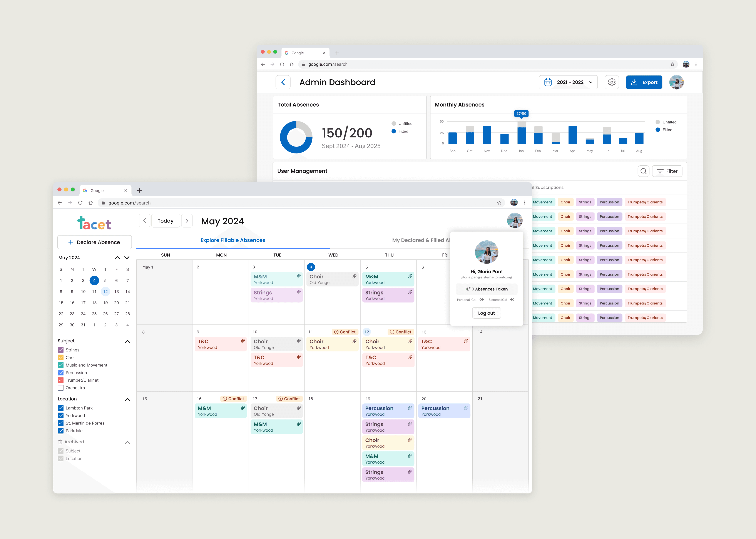Click the Log out button
The image size is (756, 539).
pyautogui.click(x=486, y=313)
